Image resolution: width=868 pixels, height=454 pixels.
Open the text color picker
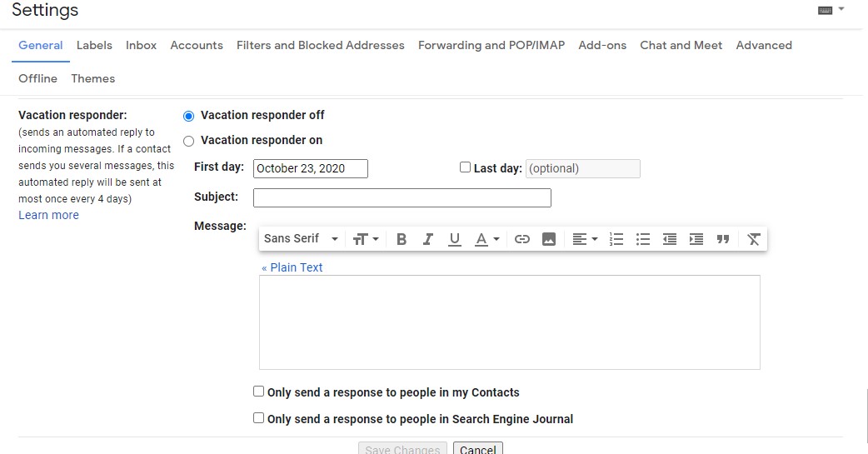486,239
